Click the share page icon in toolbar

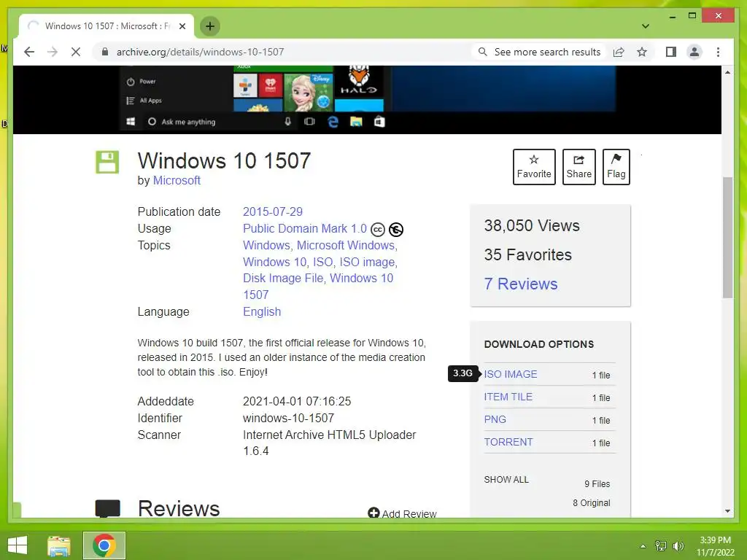[x=619, y=52]
